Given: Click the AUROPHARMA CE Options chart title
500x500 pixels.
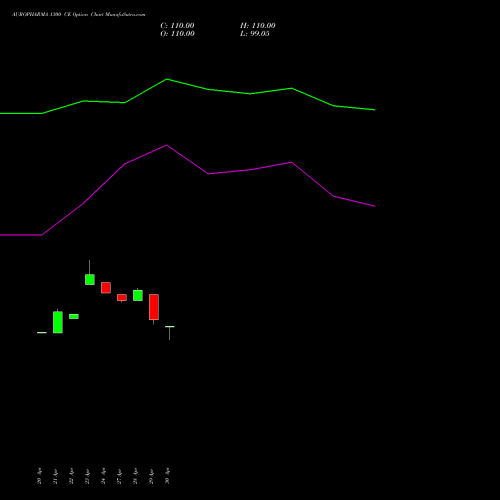Looking at the screenshot, I should [x=79, y=15].
